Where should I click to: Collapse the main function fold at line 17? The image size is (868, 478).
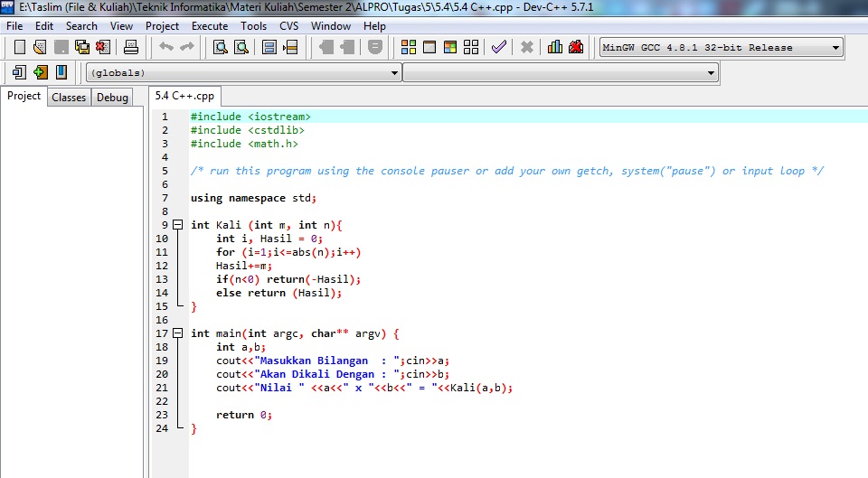(x=178, y=333)
